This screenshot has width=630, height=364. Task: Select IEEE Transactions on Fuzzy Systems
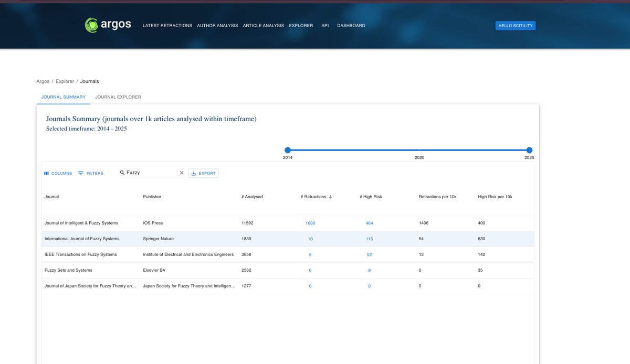[81, 254]
